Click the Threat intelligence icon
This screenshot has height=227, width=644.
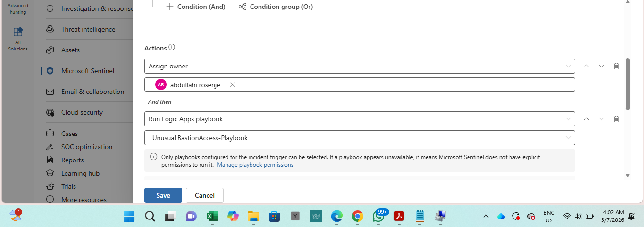(x=50, y=29)
